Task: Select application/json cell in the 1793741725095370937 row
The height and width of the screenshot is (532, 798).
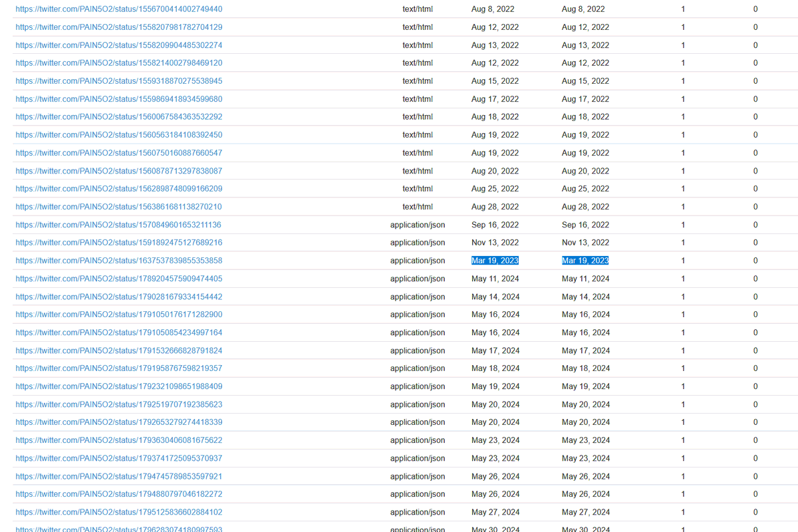Action: tap(418, 458)
